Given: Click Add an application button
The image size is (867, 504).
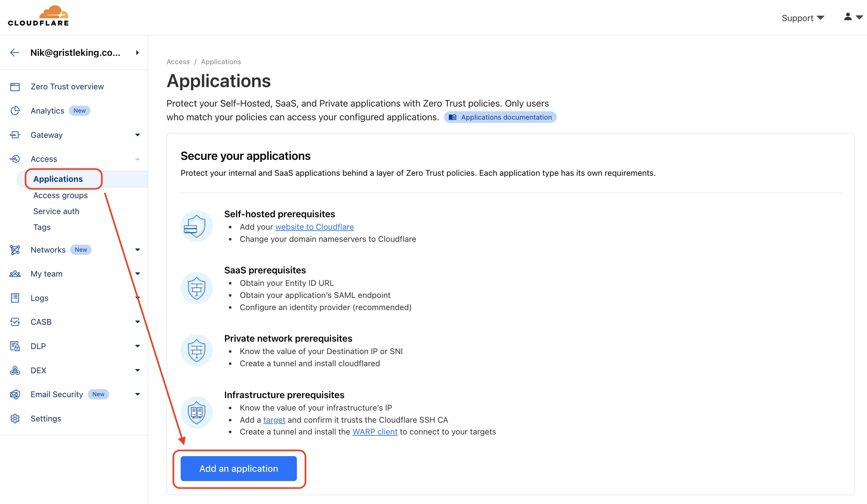Looking at the screenshot, I should tap(238, 469).
